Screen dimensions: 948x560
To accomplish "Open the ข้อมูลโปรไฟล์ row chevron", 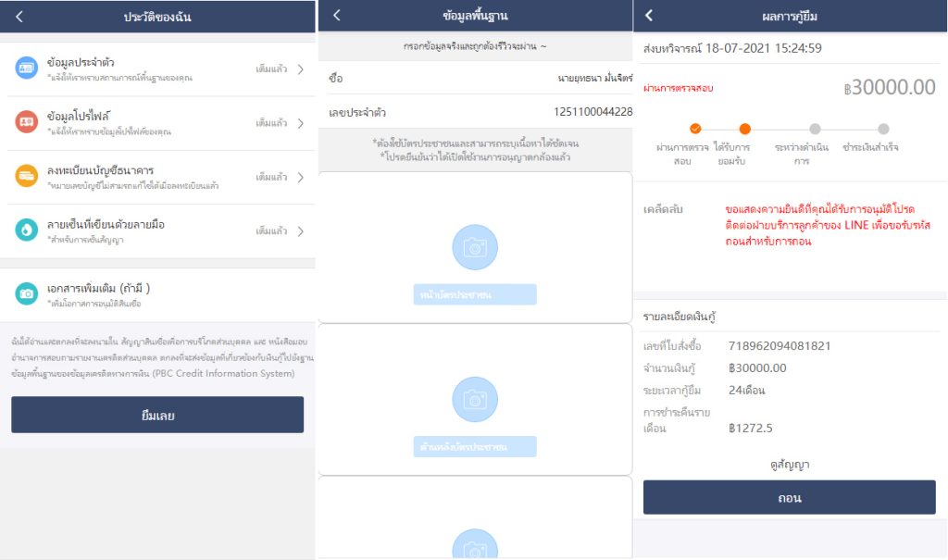I will pos(301,123).
